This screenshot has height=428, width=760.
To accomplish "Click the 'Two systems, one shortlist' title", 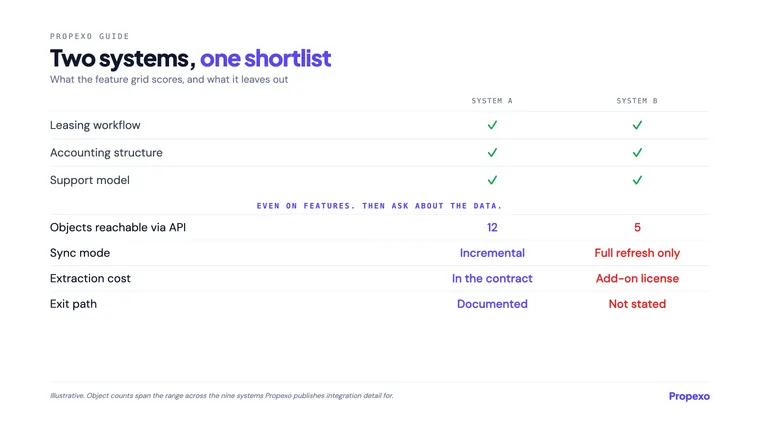I will tap(190, 59).
